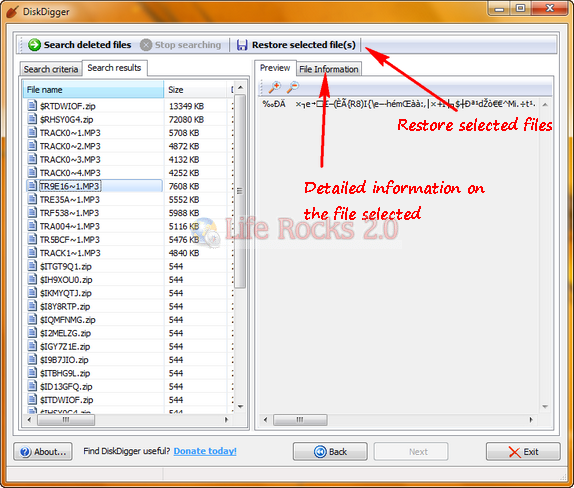Click size value 4840 KB

[x=184, y=253]
